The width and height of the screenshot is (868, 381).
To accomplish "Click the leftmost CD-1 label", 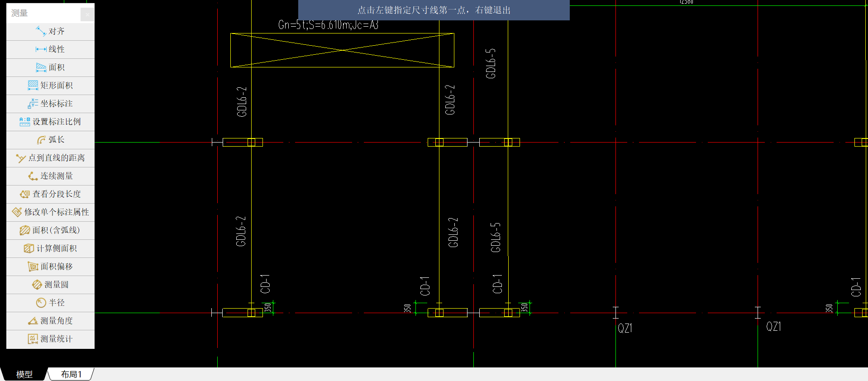I will 265,284.
